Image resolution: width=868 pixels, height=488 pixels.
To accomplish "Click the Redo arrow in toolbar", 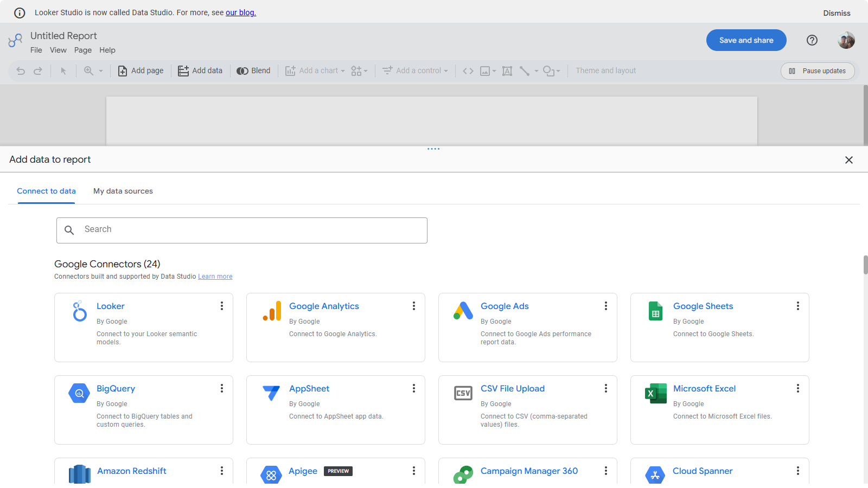I will coord(38,71).
